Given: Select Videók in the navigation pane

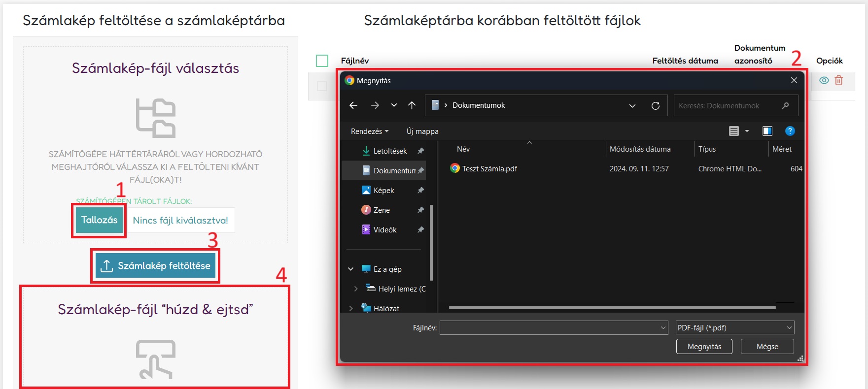Looking at the screenshot, I should 384,230.
